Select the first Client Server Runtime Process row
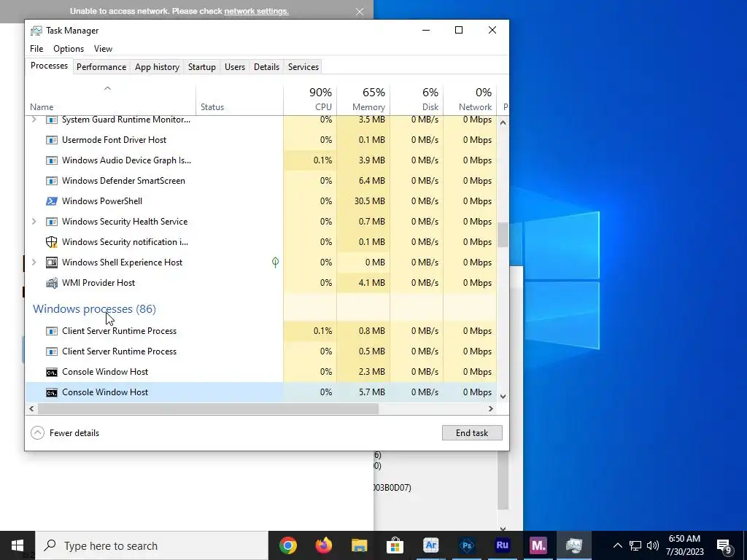The height and width of the screenshot is (560, 747). pos(261,331)
